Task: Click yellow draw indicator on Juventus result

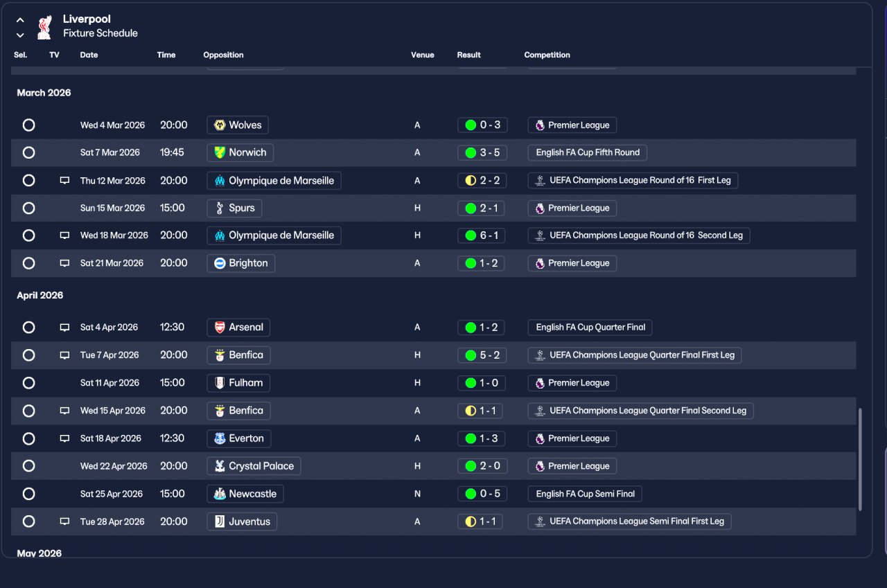Action: coord(471,522)
